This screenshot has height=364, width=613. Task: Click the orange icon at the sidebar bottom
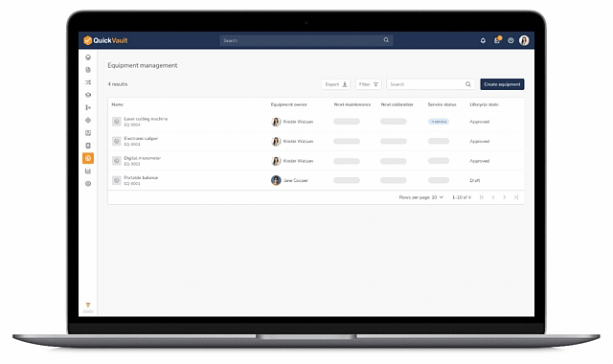tap(88, 305)
